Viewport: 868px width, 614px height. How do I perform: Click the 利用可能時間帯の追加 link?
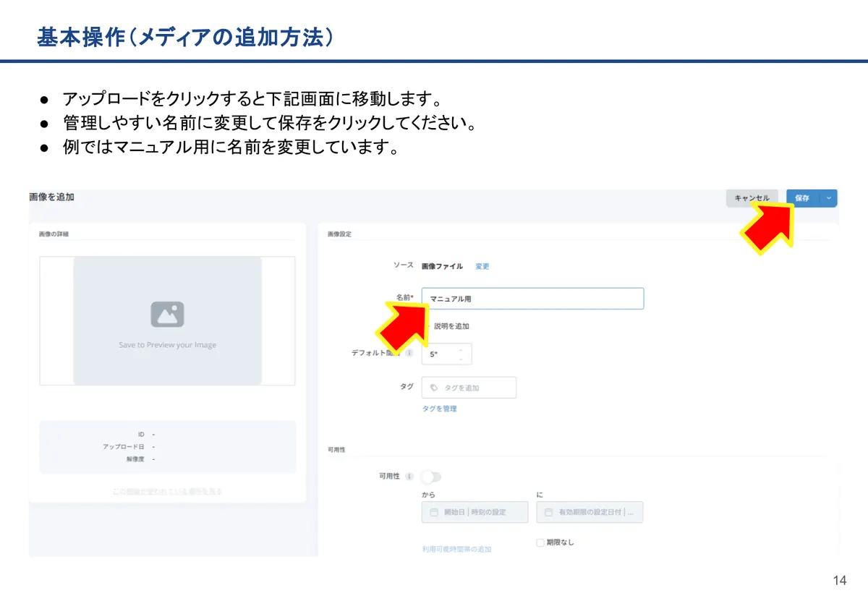pos(457,550)
